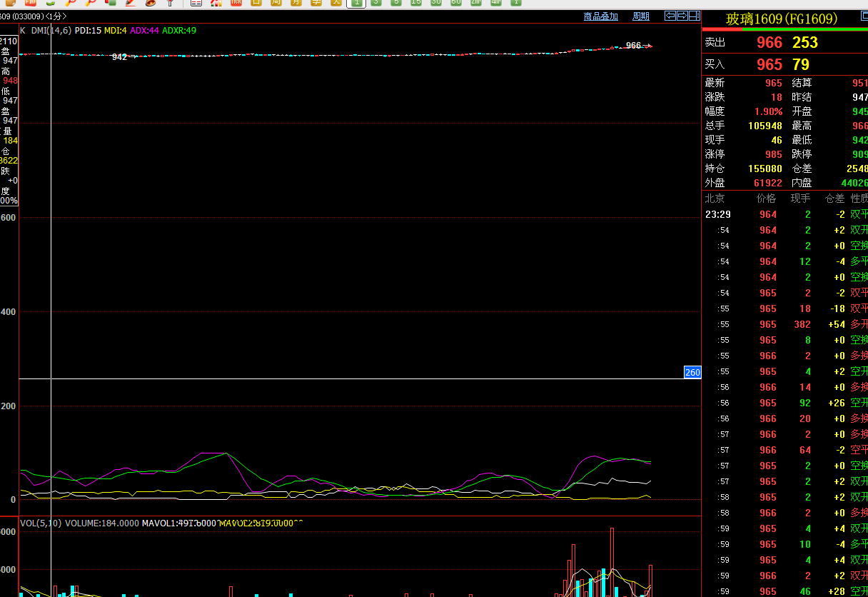Open the 周期 period dropdown
The image size is (868, 597).
641,16
